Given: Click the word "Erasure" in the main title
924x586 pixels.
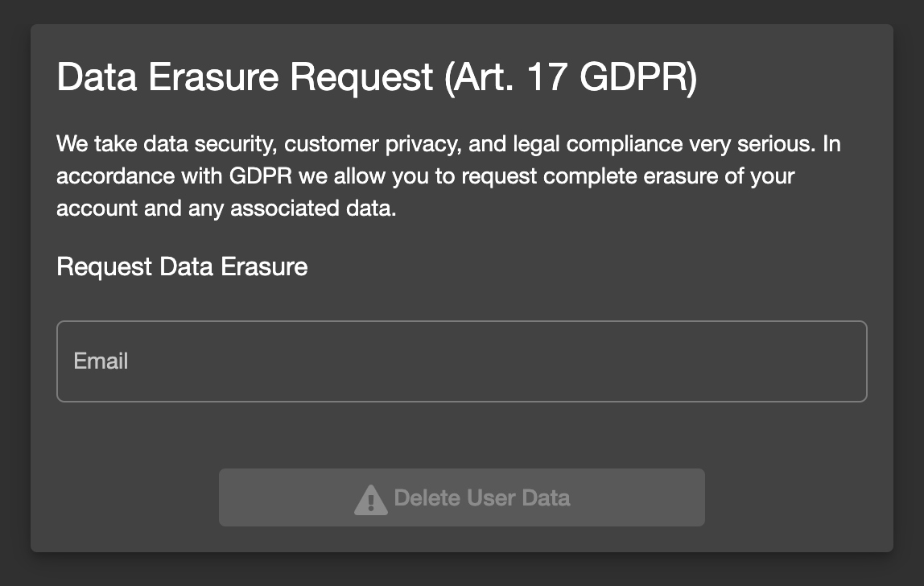Looking at the screenshot, I should (213, 77).
